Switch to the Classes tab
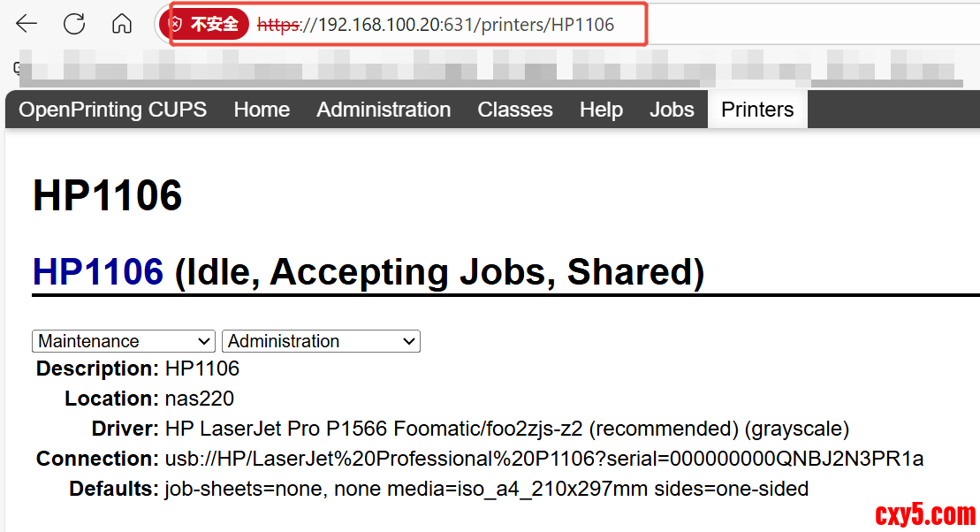980x532 pixels. click(515, 110)
